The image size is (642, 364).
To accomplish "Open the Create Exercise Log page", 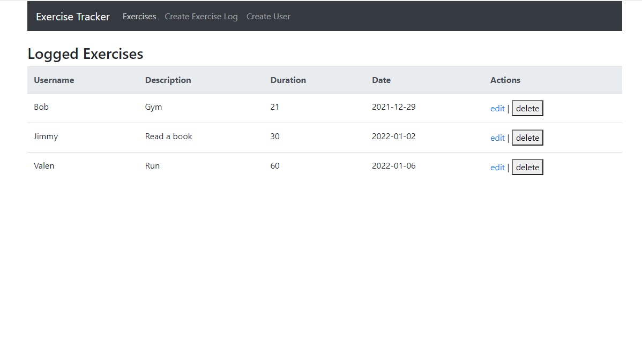I will pos(200,17).
